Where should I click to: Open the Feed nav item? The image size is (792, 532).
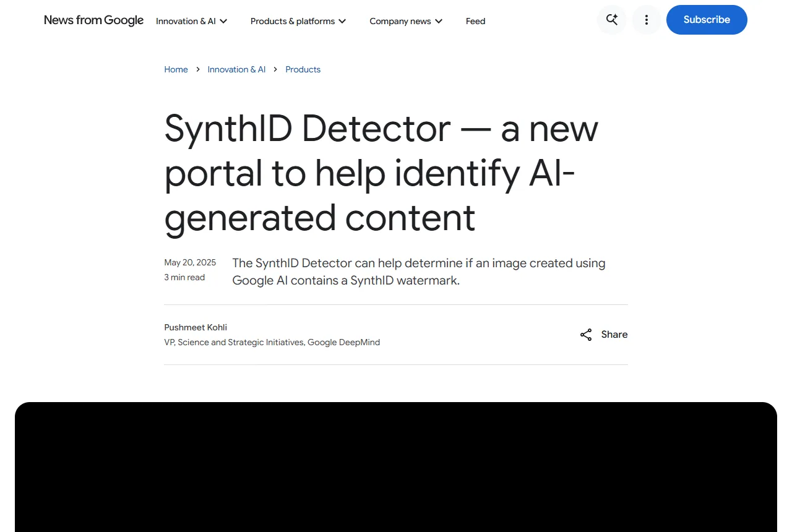coord(475,21)
